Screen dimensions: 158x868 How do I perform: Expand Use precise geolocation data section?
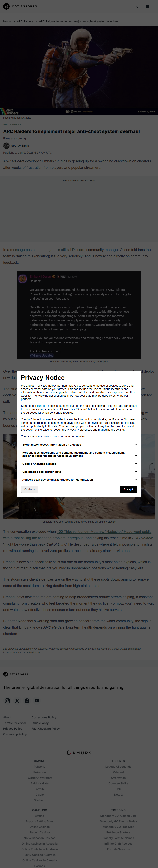[136, 471]
